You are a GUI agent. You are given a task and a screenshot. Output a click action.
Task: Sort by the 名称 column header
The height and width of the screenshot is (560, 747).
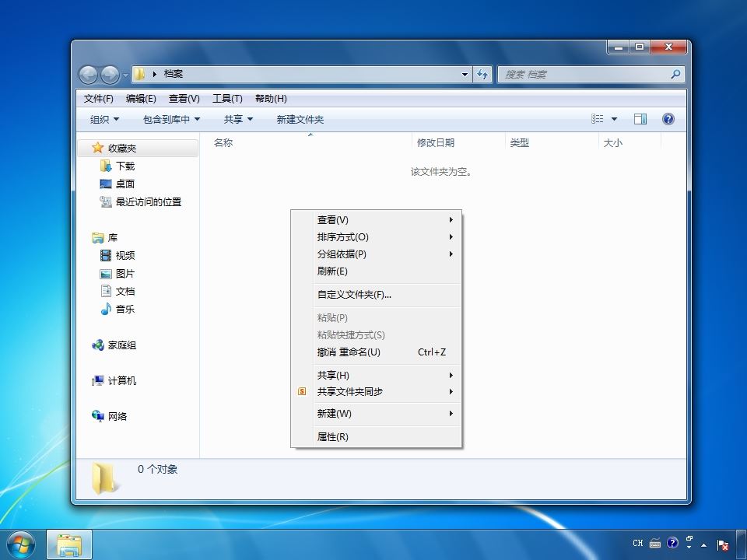(310, 142)
